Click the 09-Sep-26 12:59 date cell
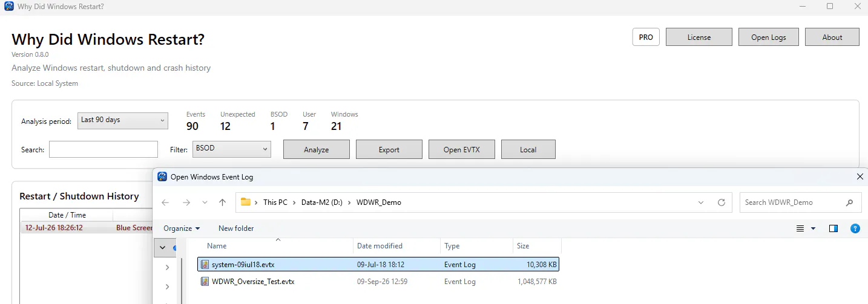The width and height of the screenshot is (868, 304). coord(381,282)
